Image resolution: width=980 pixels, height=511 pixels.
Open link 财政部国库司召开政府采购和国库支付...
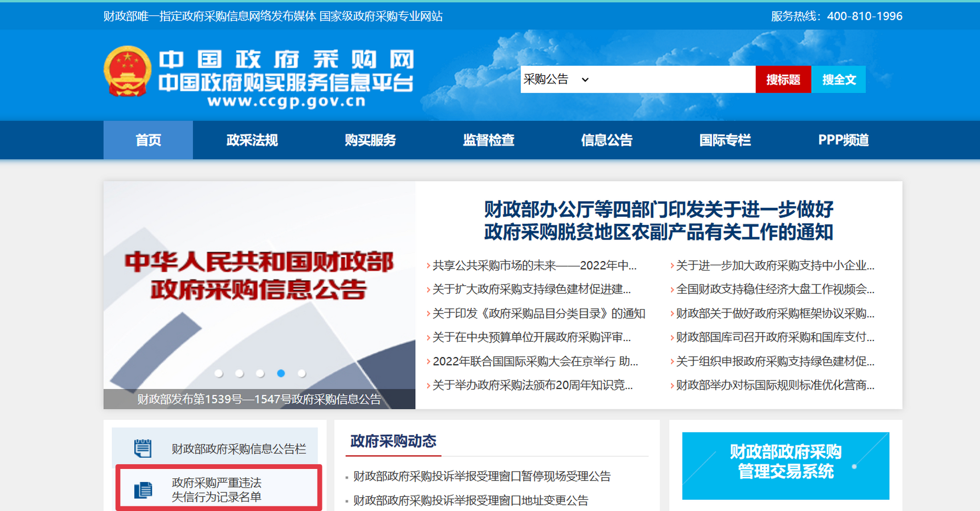[775, 337]
